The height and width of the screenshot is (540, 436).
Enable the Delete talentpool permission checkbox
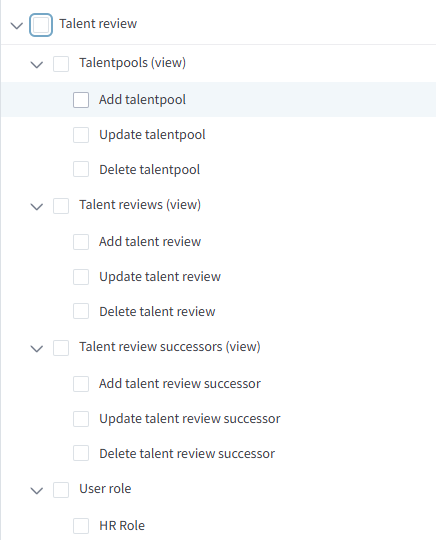[x=81, y=169]
